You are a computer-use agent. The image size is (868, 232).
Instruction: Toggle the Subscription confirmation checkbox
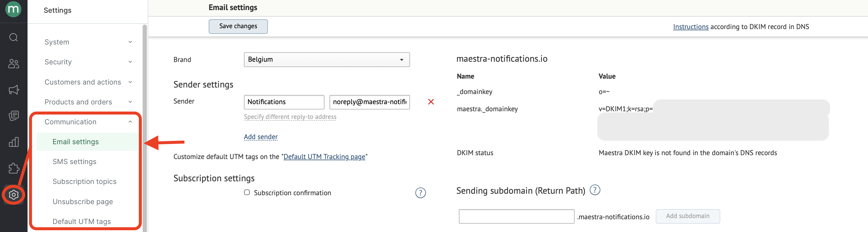coord(247,192)
